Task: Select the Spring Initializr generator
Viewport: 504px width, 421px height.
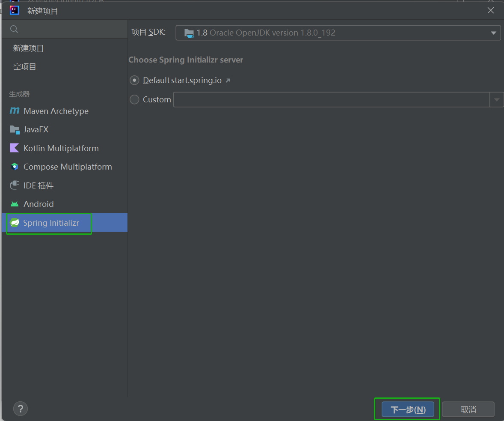Action: coord(50,223)
